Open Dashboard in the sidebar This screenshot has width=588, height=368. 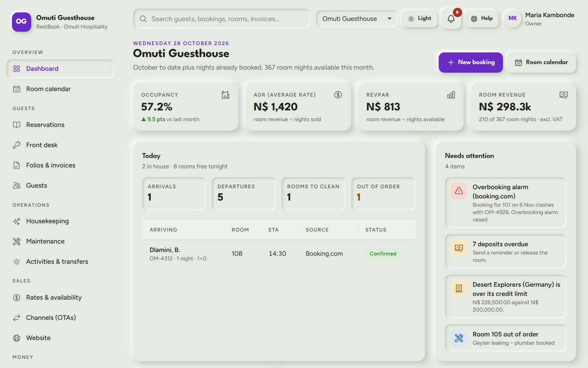(61, 69)
